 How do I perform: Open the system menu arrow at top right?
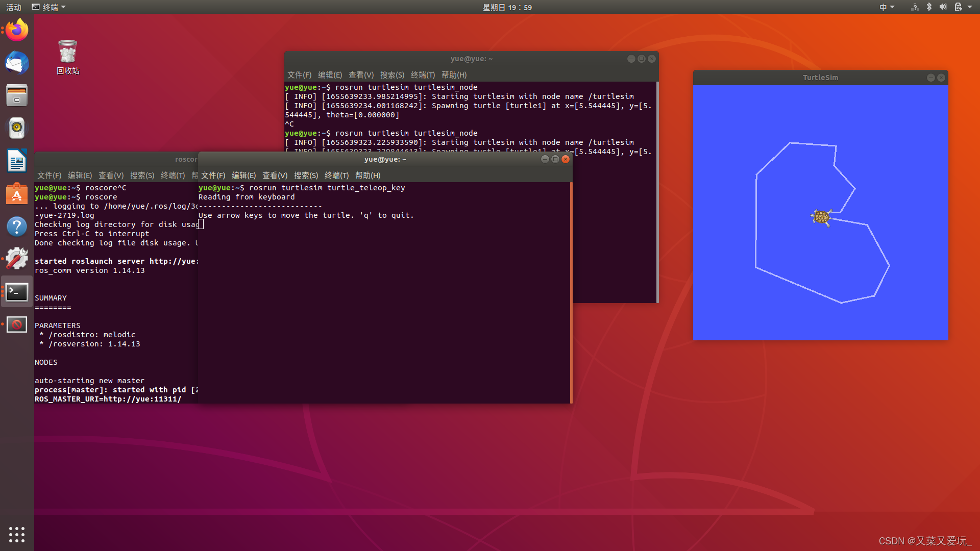[970, 7]
